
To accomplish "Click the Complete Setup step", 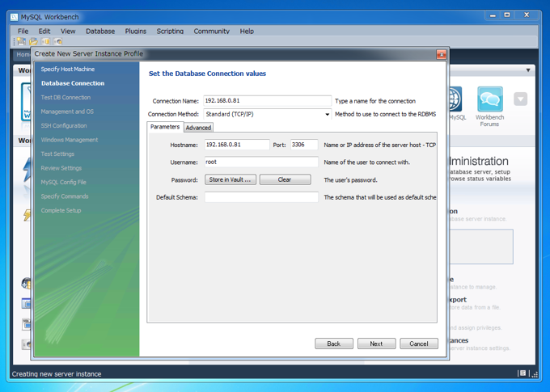I will (x=61, y=210).
